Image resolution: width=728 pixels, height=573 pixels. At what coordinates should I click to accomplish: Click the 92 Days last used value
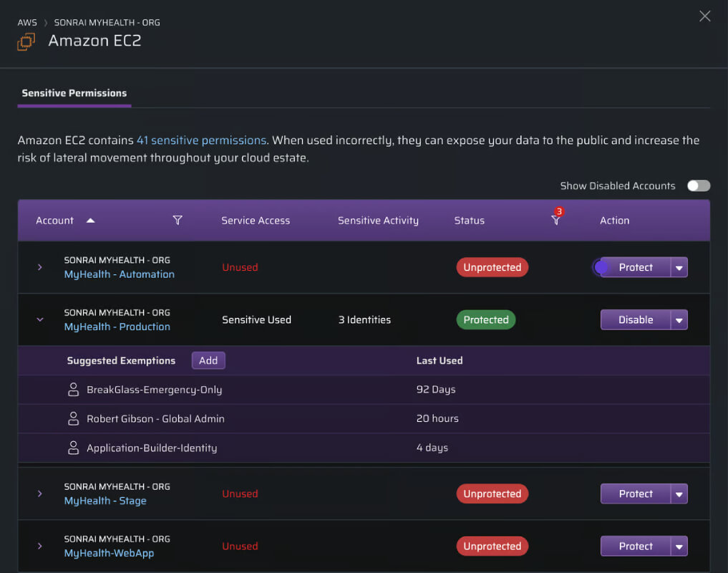point(436,390)
